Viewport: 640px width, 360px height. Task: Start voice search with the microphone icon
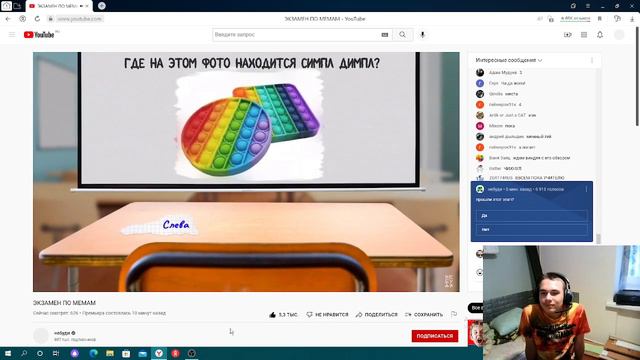[422, 35]
